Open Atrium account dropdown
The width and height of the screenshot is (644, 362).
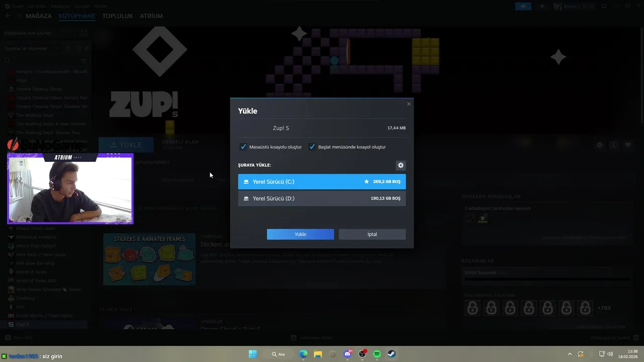click(x=574, y=6)
